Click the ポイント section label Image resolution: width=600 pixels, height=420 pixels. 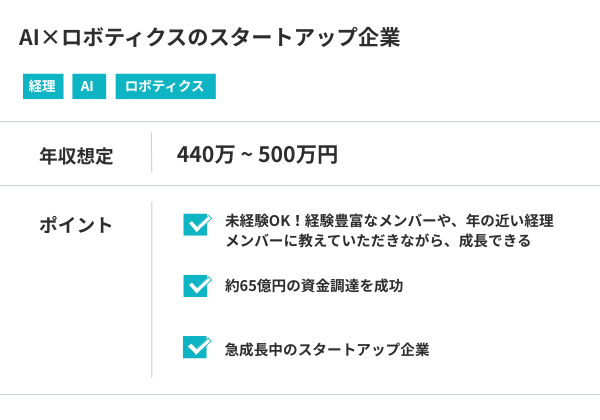coord(76,225)
